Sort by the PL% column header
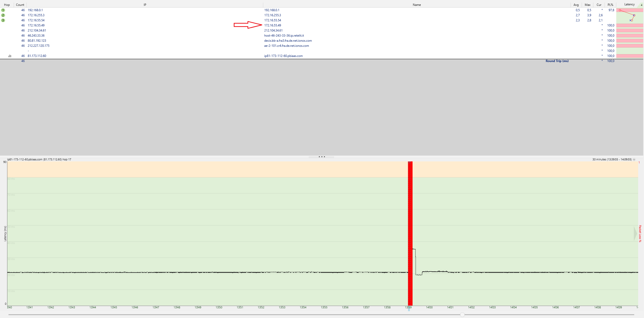Viewport: 644px width, 318px height. point(610,5)
